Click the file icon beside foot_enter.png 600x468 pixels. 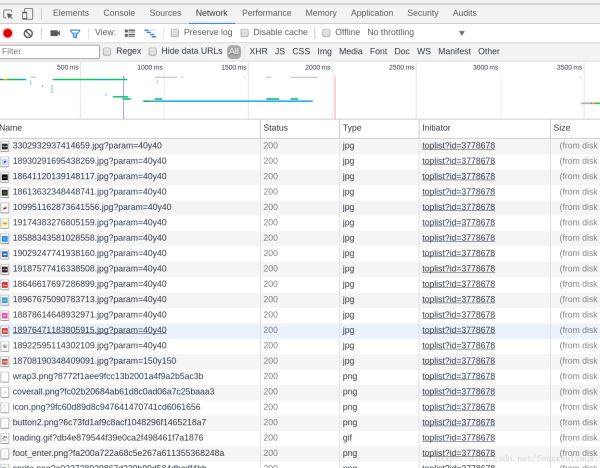pos(5,453)
